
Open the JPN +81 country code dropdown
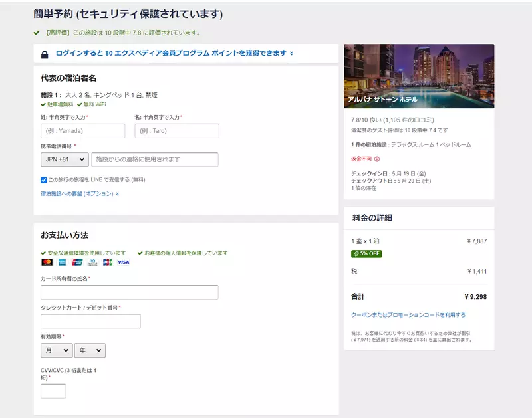(x=65, y=159)
